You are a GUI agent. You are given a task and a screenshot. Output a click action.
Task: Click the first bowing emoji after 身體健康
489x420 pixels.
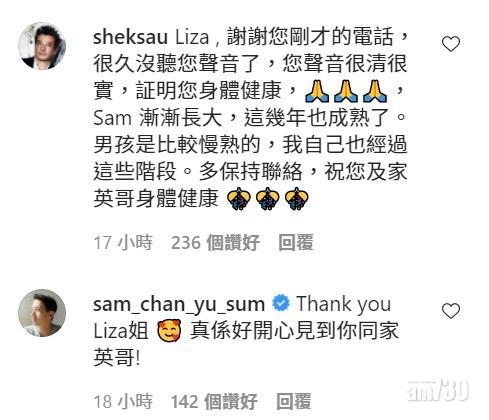239,199
